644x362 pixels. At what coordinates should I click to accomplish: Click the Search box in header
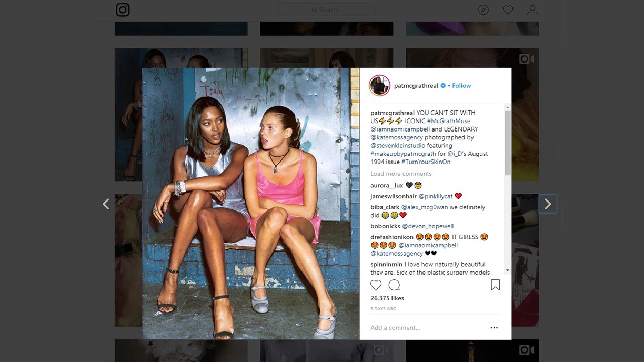(x=326, y=10)
